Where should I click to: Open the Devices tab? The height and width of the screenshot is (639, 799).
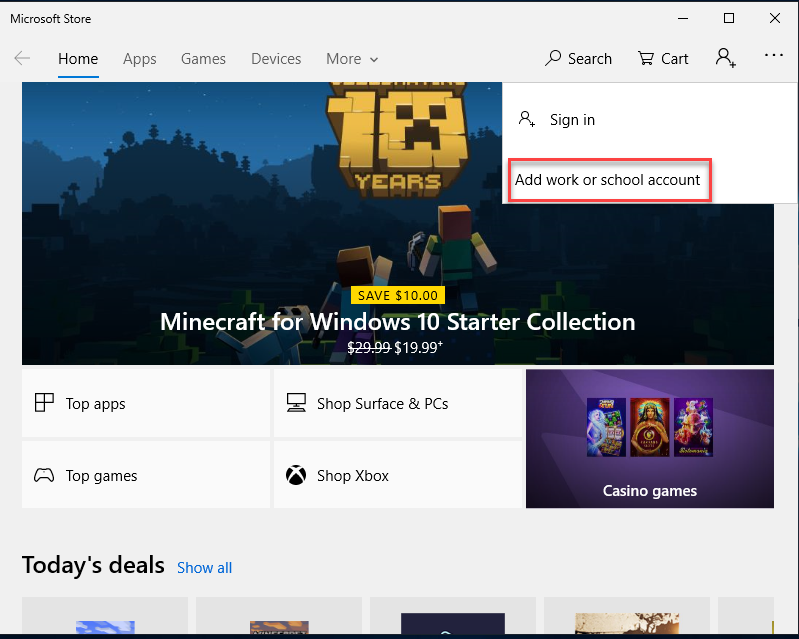pos(276,59)
